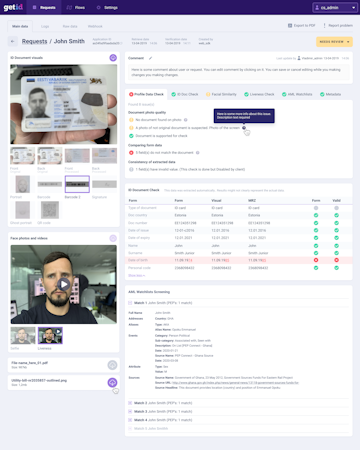Open the Metadata tab
The height and width of the screenshot is (450, 360).
coord(330,94)
